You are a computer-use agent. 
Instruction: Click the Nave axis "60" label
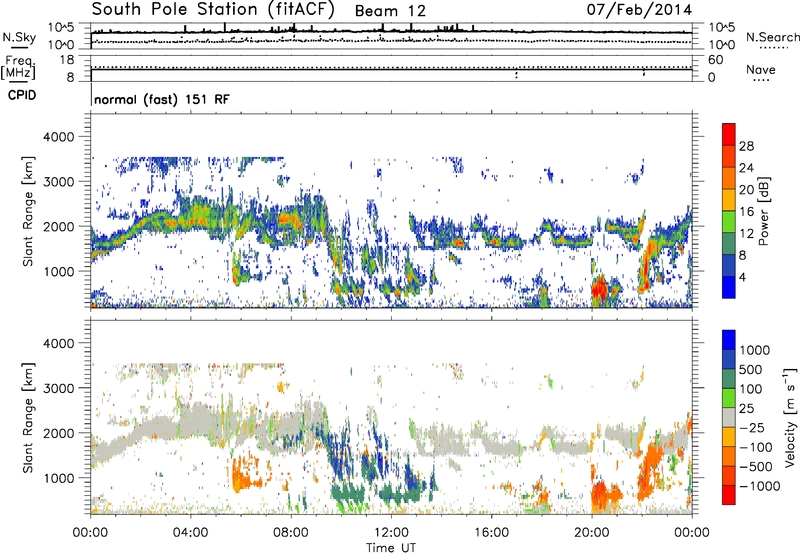[x=716, y=60]
